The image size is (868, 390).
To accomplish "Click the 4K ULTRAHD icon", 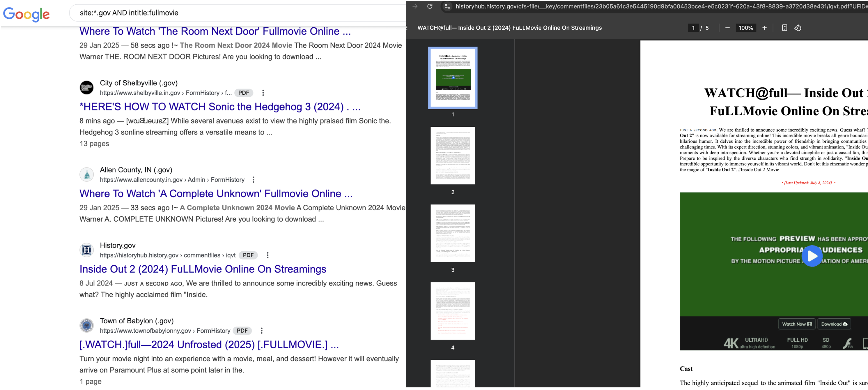I will coord(749,343).
